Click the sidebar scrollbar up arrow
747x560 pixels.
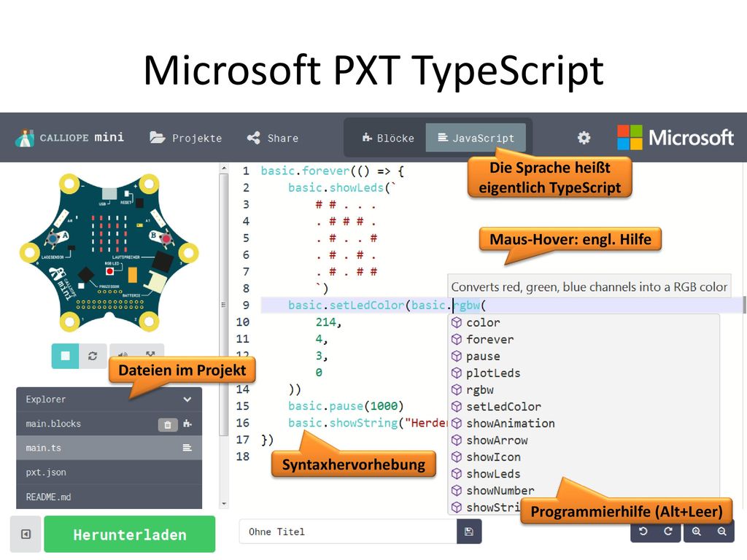pyautogui.click(x=224, y=168)
